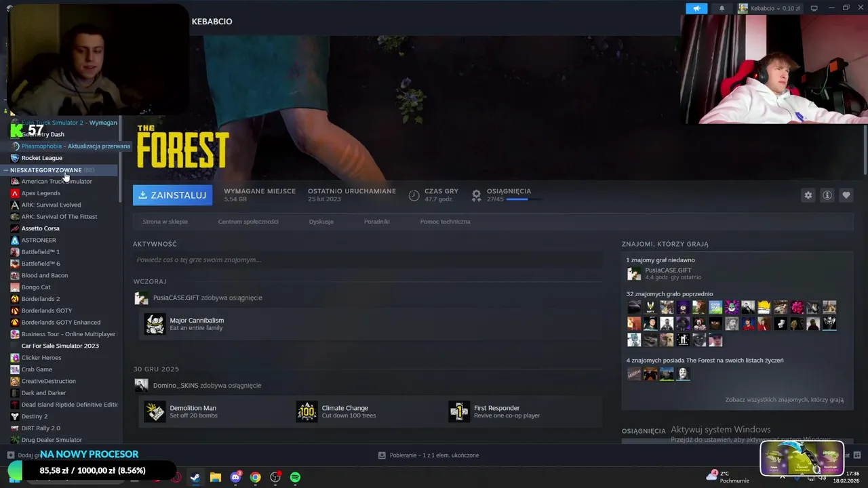Select CreativeDestruction in library
868x488 pixels.
click(x=48, y=381)
